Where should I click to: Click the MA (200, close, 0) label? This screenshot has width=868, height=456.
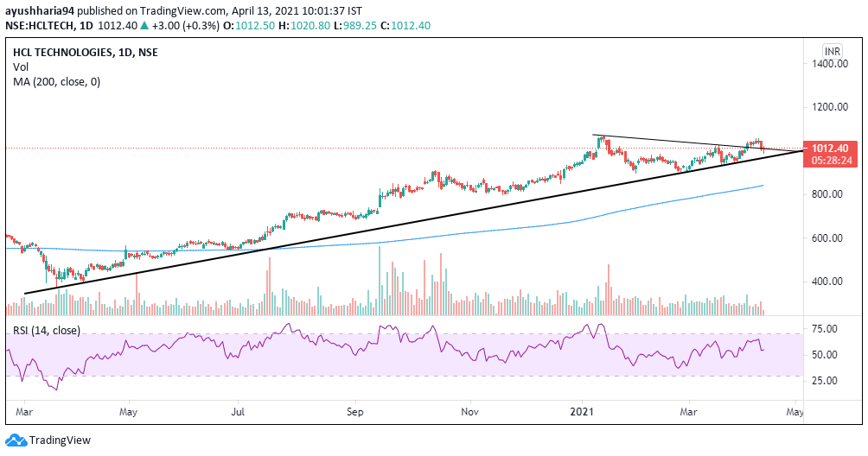click(56, 82)
